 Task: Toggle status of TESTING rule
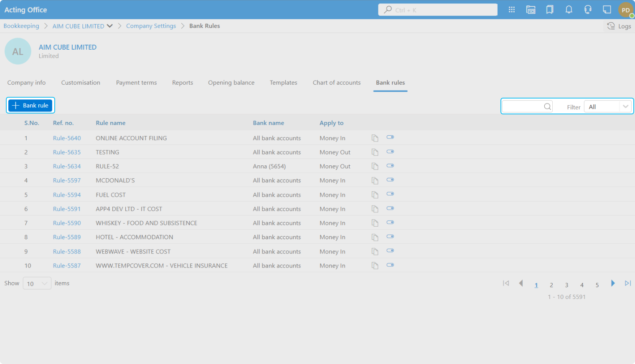click(390, 152)
